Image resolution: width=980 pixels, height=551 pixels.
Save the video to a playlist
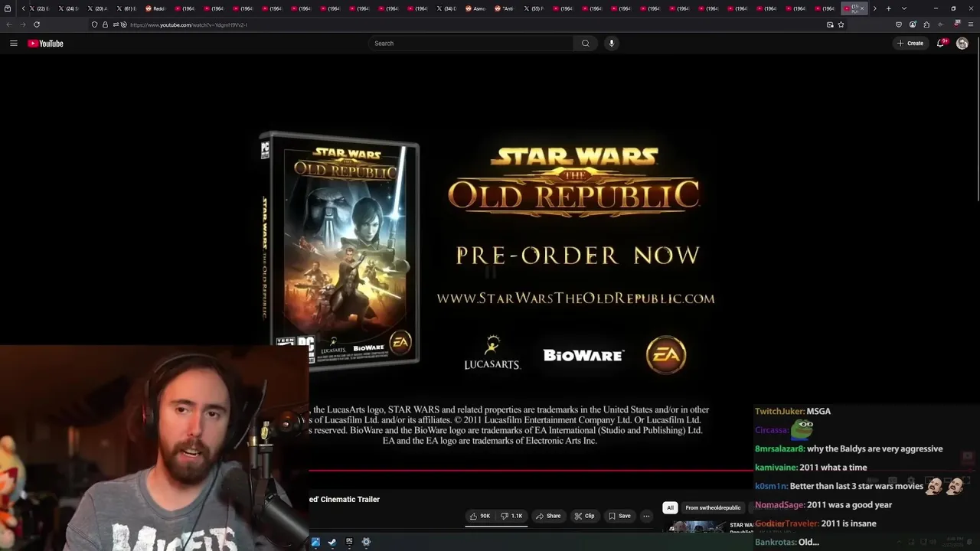tap(619, 516)
